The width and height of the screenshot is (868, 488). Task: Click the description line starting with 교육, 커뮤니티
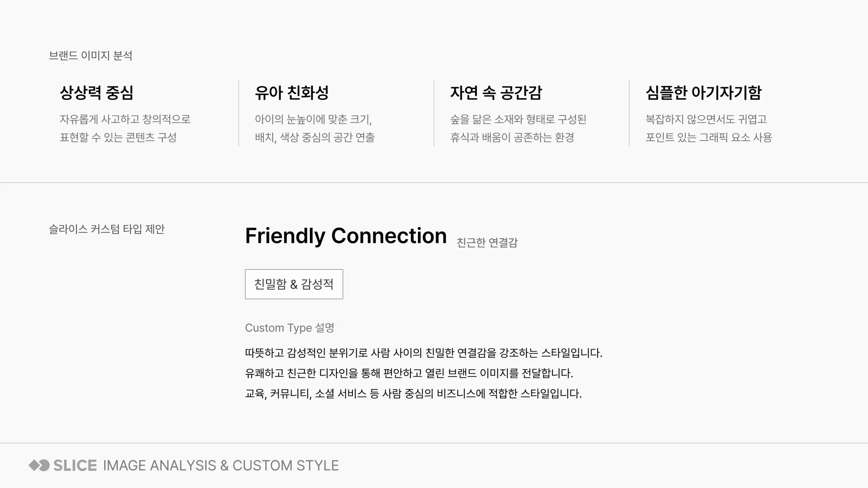(x=413, y=393)
